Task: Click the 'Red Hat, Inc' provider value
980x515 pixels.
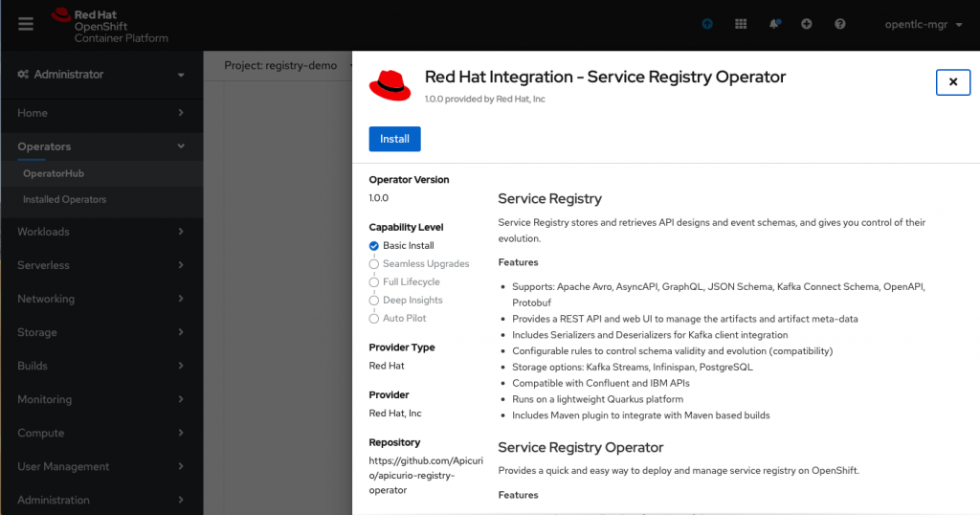Action: tap(395, 414)
